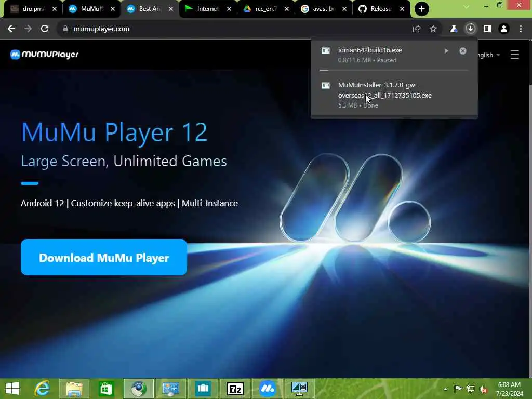The height and width of the screenshot is (399, 532).
Task: Open network tray icon
Action: pos(471,389)
